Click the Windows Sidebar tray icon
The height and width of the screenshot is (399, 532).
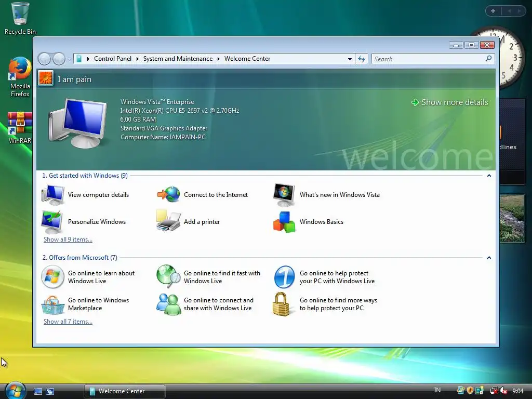pyautogui.click(x=479, y=391)
